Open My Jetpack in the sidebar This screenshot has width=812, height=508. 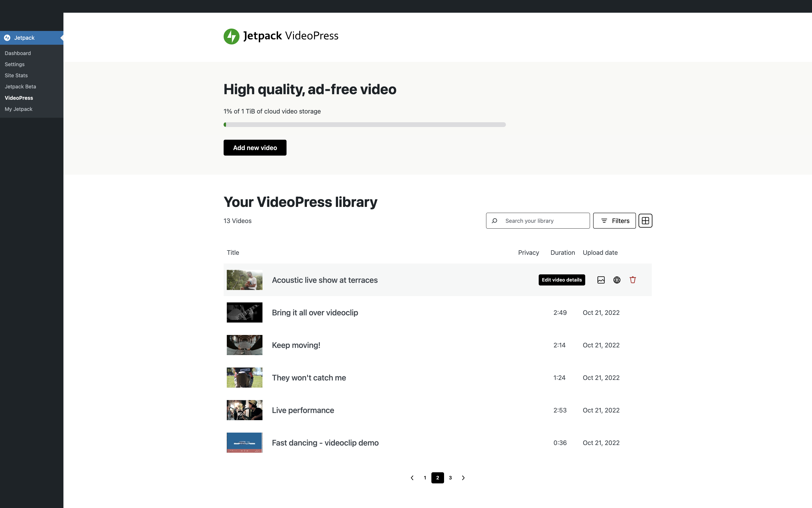(x=19, y=109)
